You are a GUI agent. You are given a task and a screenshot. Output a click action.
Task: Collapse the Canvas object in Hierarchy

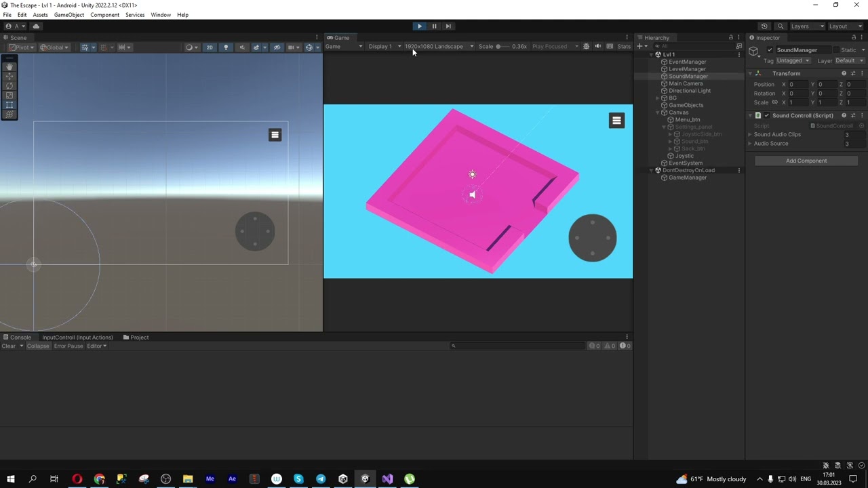click(x=658, y=113)
